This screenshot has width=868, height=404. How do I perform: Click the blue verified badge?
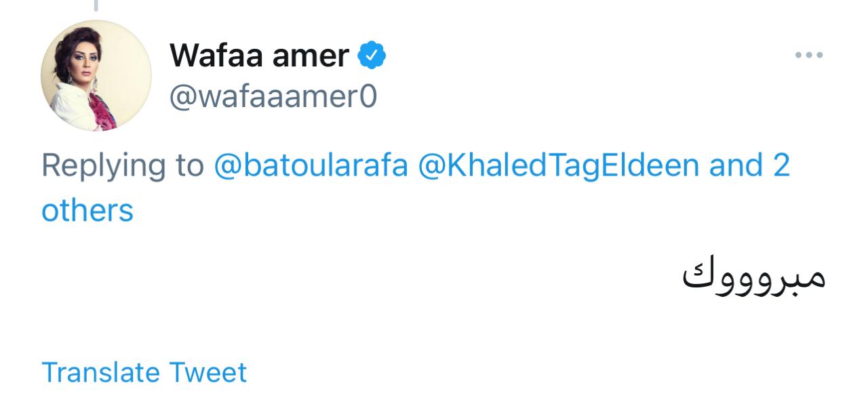tap(372, 56)
